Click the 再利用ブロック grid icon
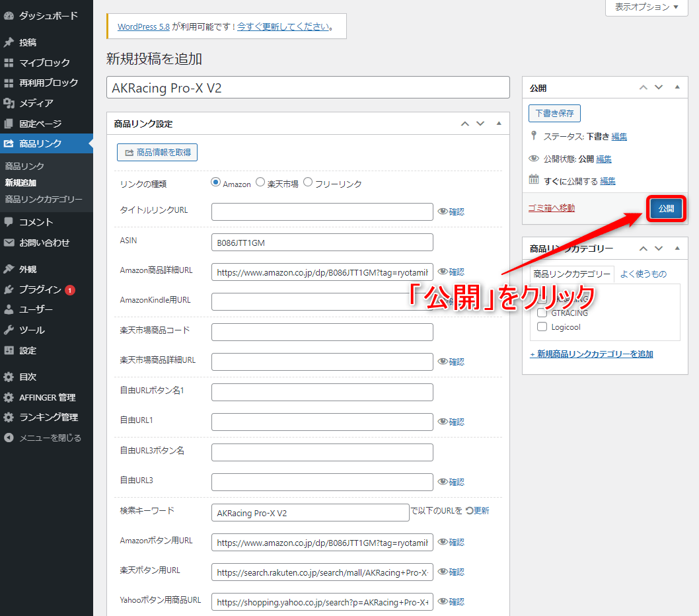 tap(9, 83)
